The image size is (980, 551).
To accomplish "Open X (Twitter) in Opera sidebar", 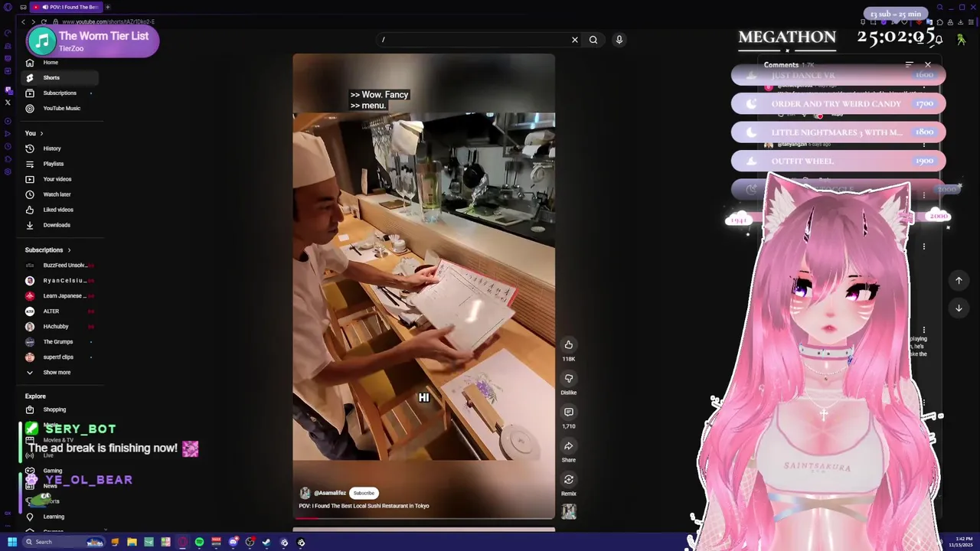I will pos(8,102).
